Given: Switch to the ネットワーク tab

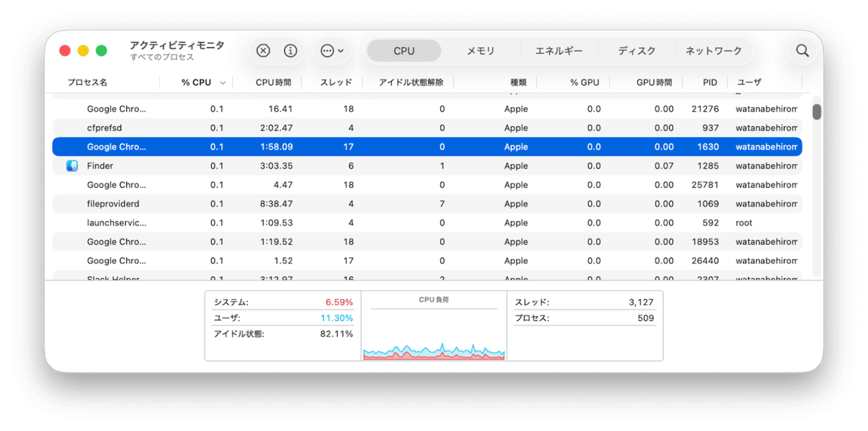Looking at the screenshot, I should [x=714, y=51].
